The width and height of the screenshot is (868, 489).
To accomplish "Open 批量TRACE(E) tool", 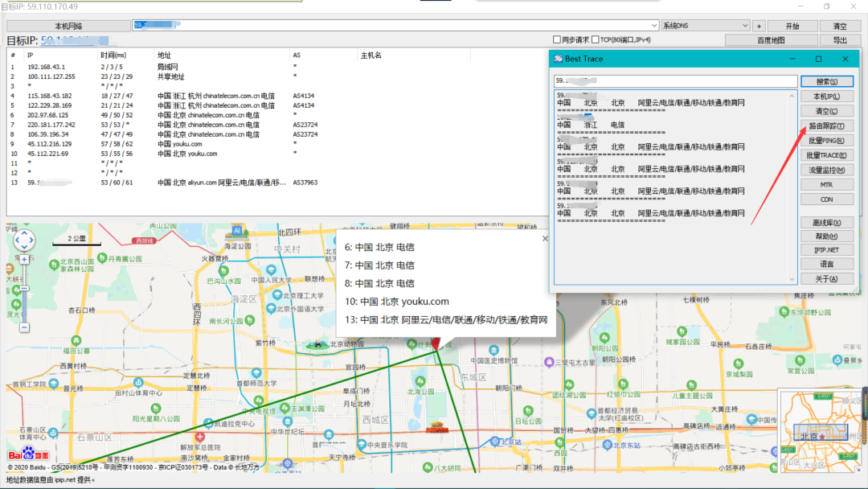I will pos(826,155).
